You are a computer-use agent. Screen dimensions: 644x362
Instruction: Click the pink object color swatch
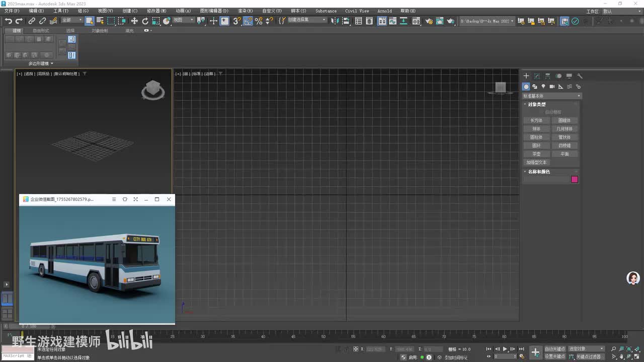click(574, 179)
